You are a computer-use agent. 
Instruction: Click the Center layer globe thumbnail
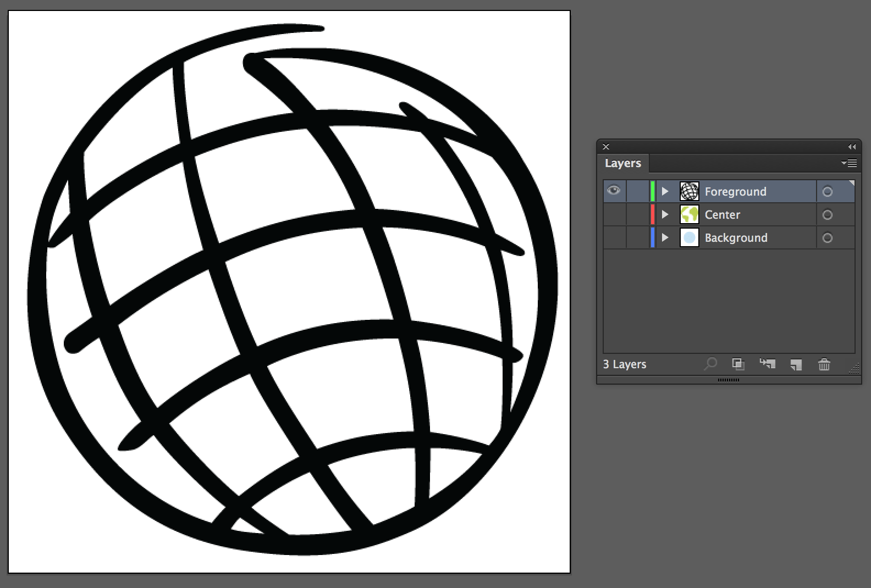click(x=689, y=215)
